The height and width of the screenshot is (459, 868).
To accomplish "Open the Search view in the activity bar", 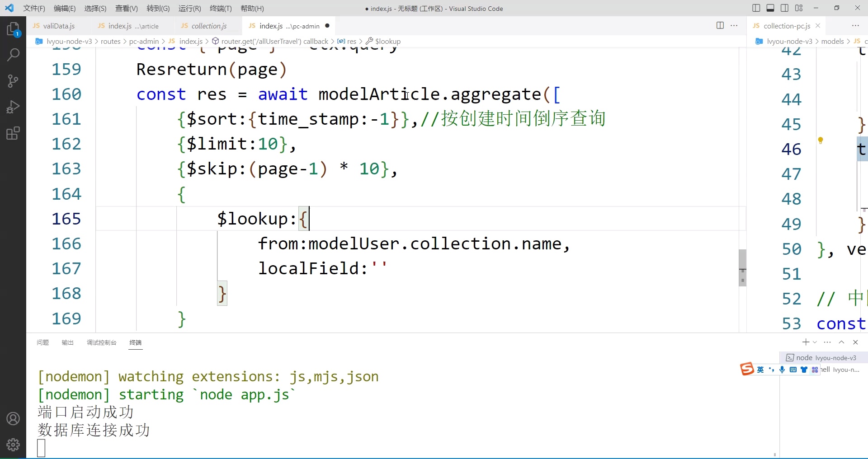I will point(13,55).
